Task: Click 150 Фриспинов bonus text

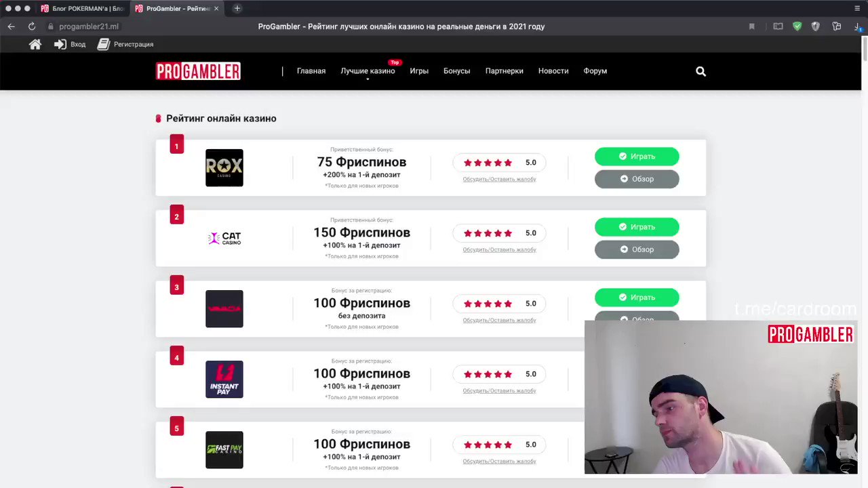Action: tap(362, 232)
